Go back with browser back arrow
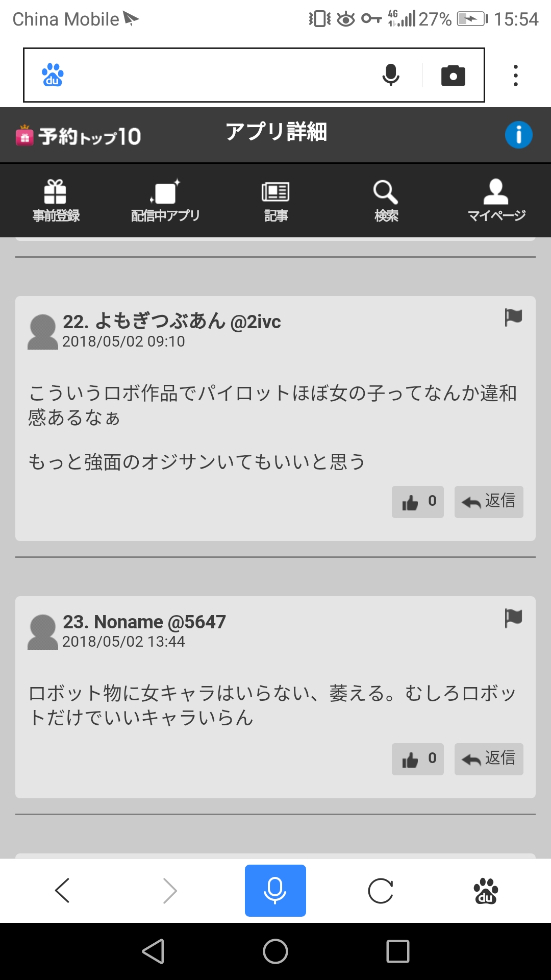The height and width of the screenshot is (980, 551). pyautogui.click(x=62, y=891)
